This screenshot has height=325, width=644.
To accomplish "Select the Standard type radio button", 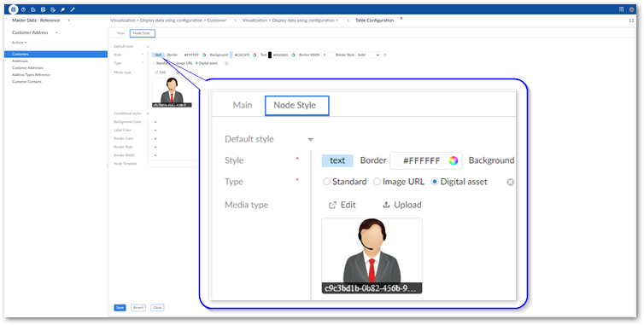I will [x=154, y=63].
